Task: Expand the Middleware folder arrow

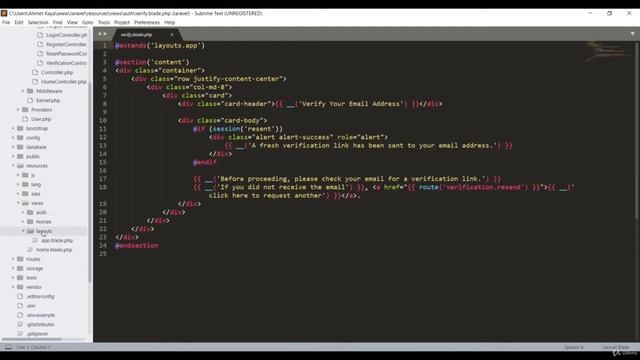Action: 23,91
